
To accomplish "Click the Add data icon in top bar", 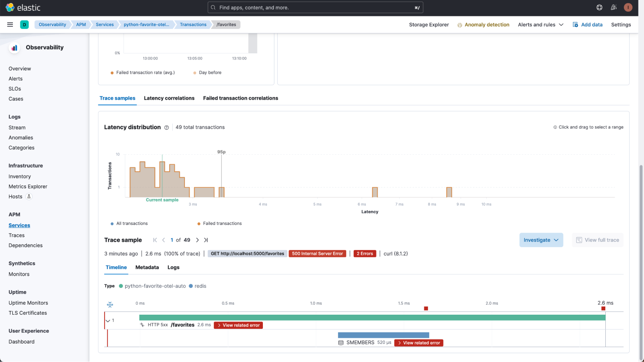I will (x=575, y=24).
